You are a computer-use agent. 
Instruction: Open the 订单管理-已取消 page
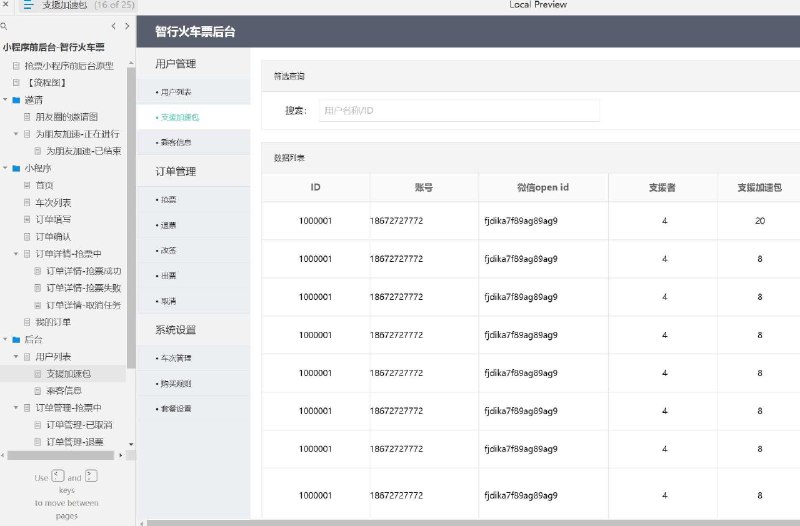[79, 425]
